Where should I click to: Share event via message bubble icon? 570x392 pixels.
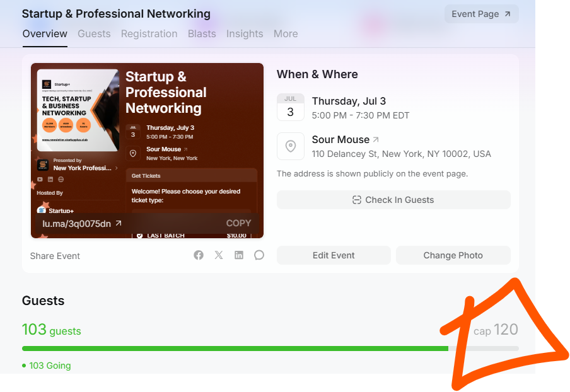coord(259,255)
